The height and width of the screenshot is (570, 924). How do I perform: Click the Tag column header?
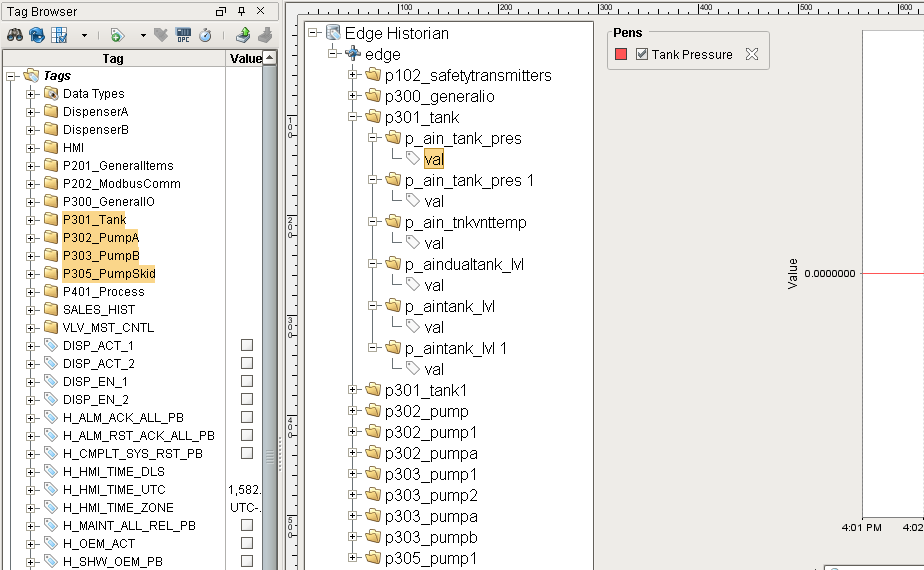coord(114,58)
